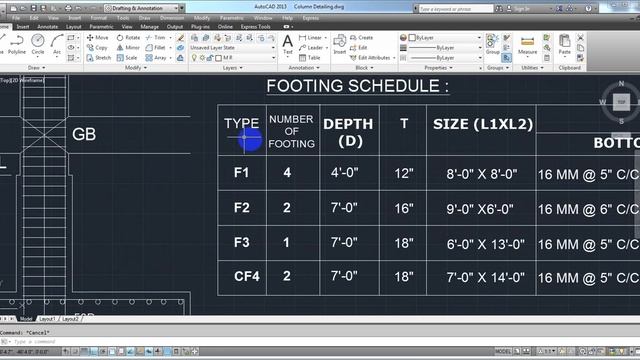Click the "FOOTING SCHEDULE :" title text
The image size is (640, 360).
[x=358, y=86]
